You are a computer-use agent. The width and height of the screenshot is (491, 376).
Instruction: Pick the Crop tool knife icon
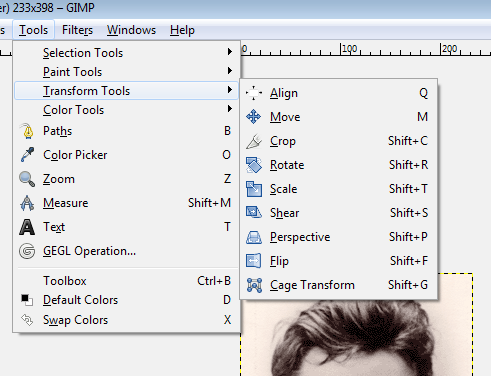pos(254,141)
